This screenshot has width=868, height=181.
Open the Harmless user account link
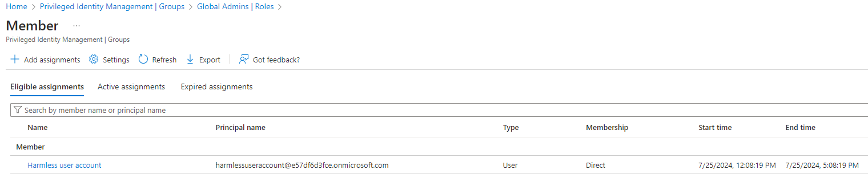point(64,165)
